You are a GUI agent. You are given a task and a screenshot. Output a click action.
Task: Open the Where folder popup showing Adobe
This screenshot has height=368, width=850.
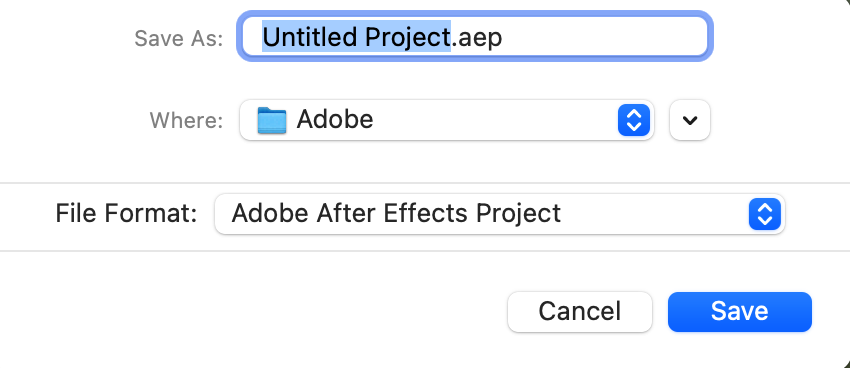[447, 120]
